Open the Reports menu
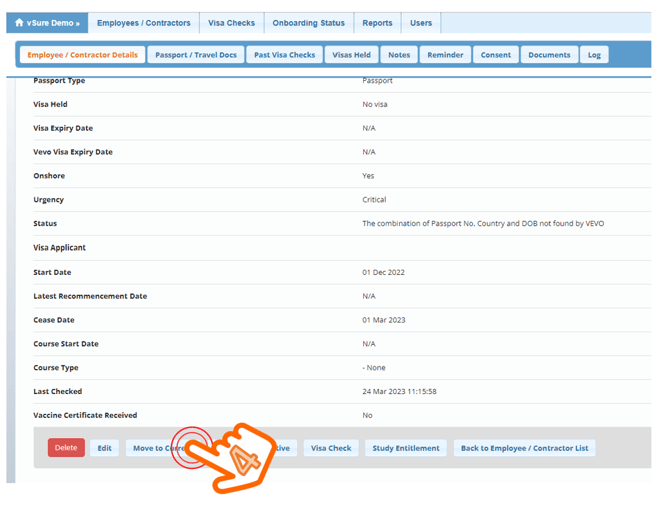This screenshot has height=510, width=670. coord(377,23)
